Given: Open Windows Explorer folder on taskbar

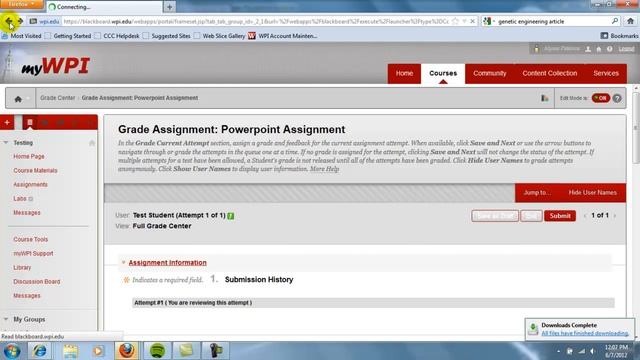Looking at the screenshot, I should 70,351.
